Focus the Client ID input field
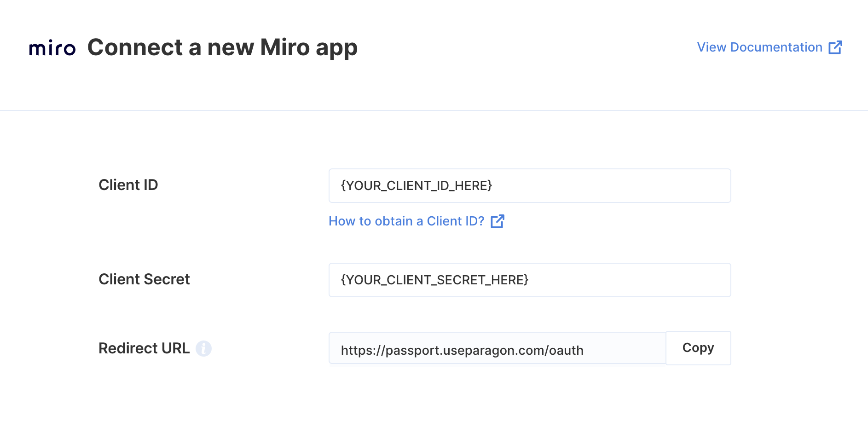Screen dimensions: 868x427 pyautogui.click(x=530, y=185)
